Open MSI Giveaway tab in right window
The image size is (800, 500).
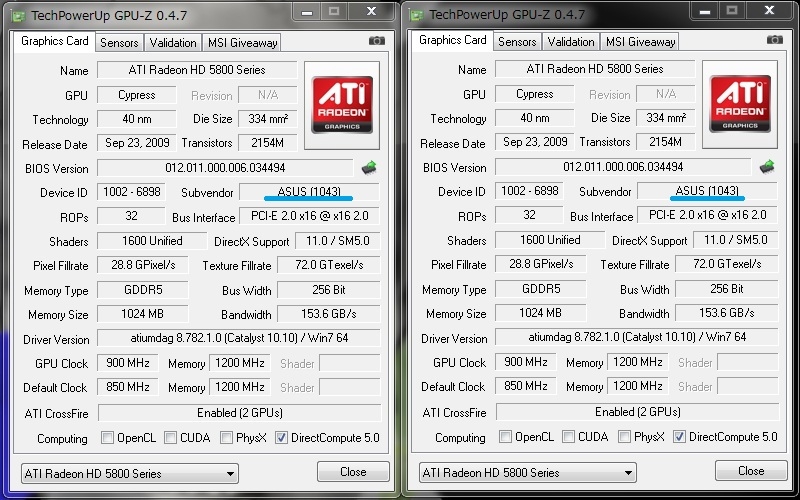point(640,42)
